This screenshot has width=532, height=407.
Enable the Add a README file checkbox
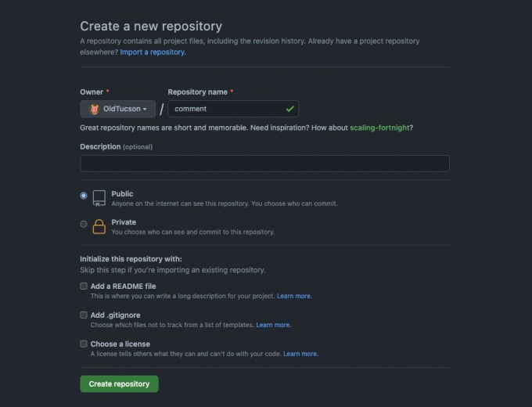84,286
